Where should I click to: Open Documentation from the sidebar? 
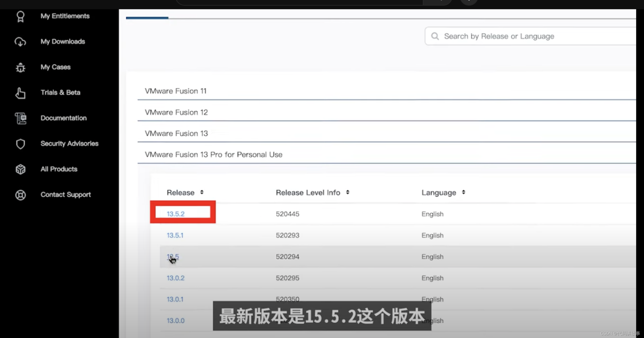(63, 118)
